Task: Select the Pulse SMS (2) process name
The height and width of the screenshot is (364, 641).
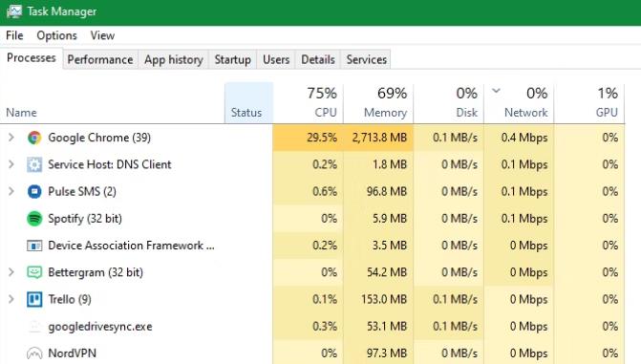Action: tap(82, 191)
